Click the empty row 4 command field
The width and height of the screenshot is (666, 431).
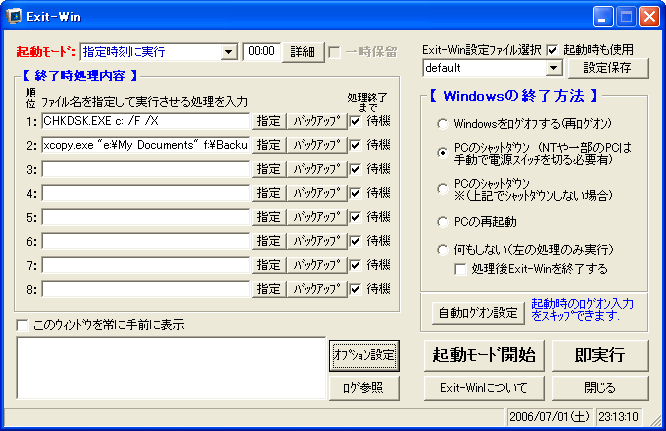pyautogui.click(x=146, y=193)
